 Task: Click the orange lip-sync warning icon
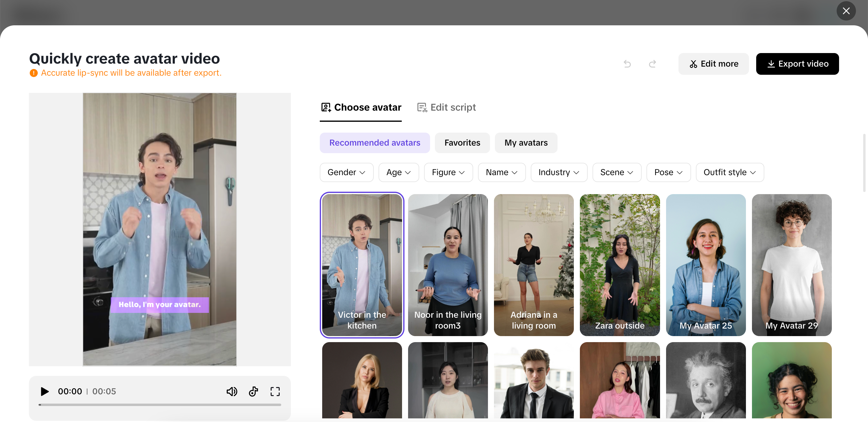tap(34, 73)
